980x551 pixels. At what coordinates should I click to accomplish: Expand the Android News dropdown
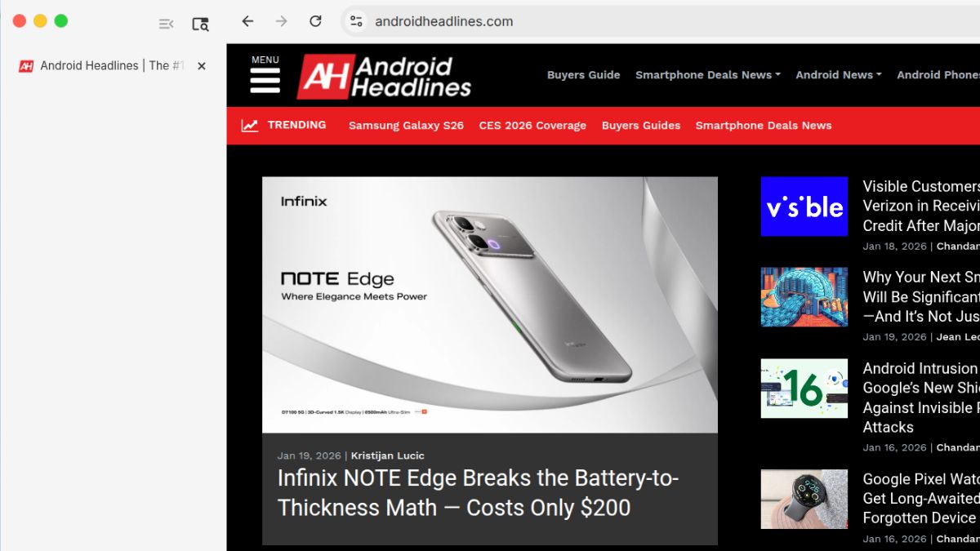tap(839, 75)
